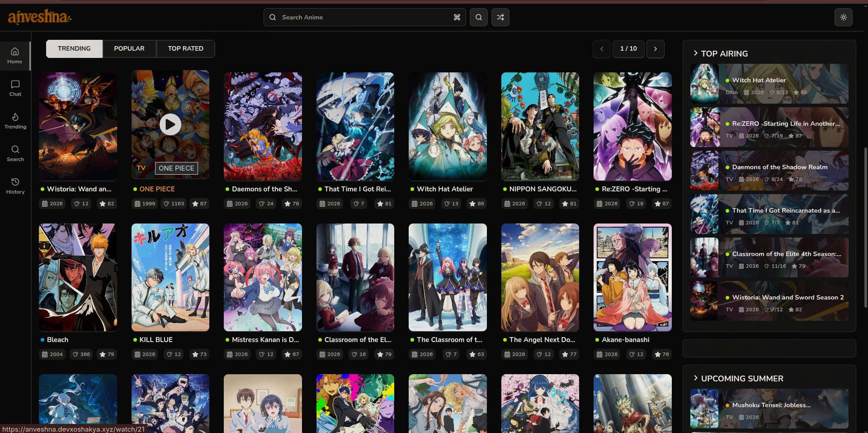Go to next page arrow
868x433 pixels.
click(x=655, y=48)
